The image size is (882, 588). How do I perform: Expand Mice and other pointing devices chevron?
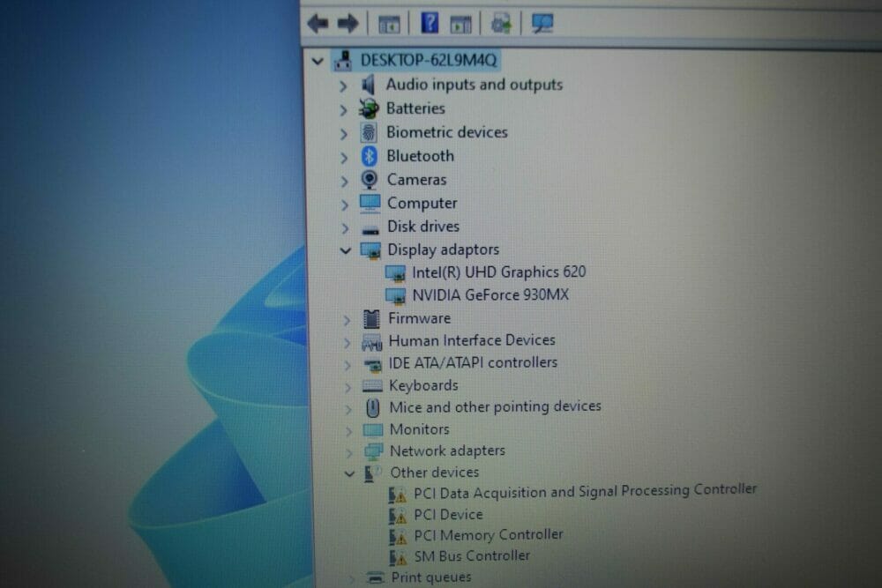point(349,409)
